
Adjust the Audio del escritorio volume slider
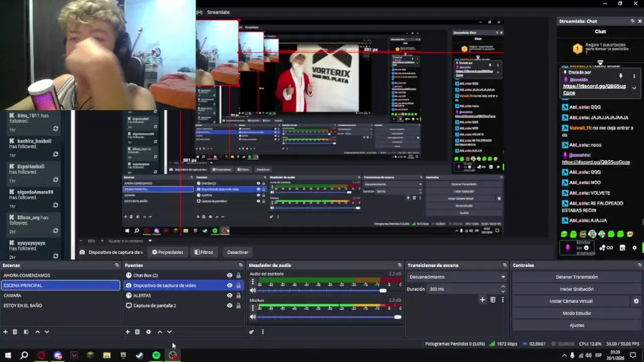tap(383, 291)
